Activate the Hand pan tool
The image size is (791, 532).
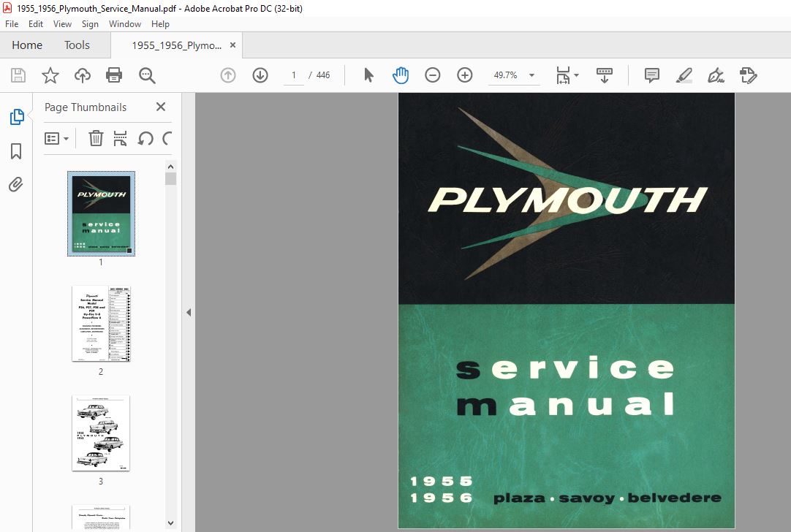[x=401, y=76]
